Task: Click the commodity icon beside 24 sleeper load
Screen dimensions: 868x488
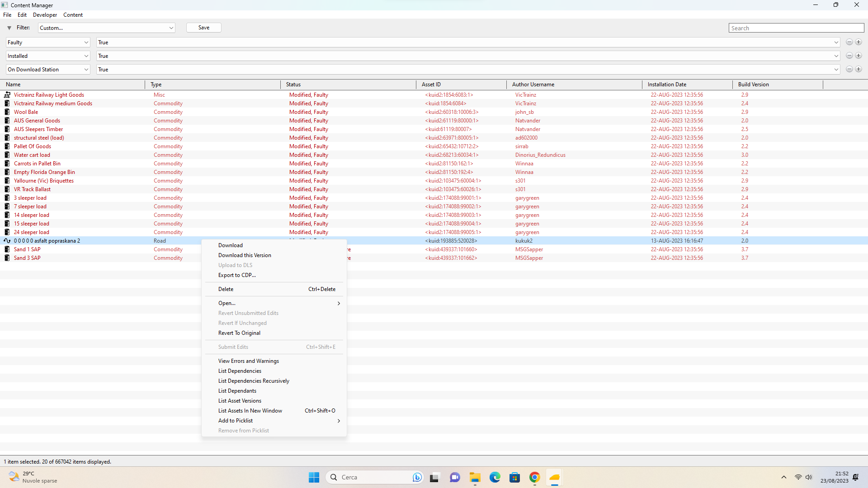Action: point(7,232)
